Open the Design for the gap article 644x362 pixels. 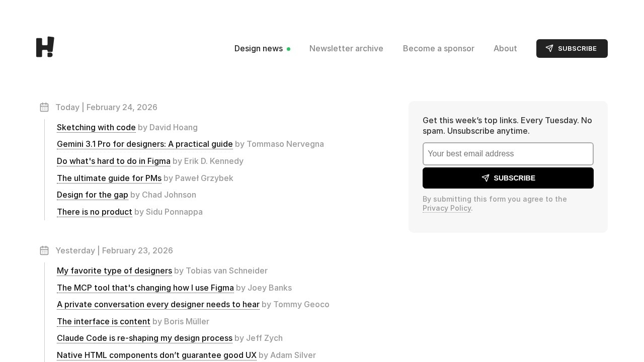tap(93, 195)
